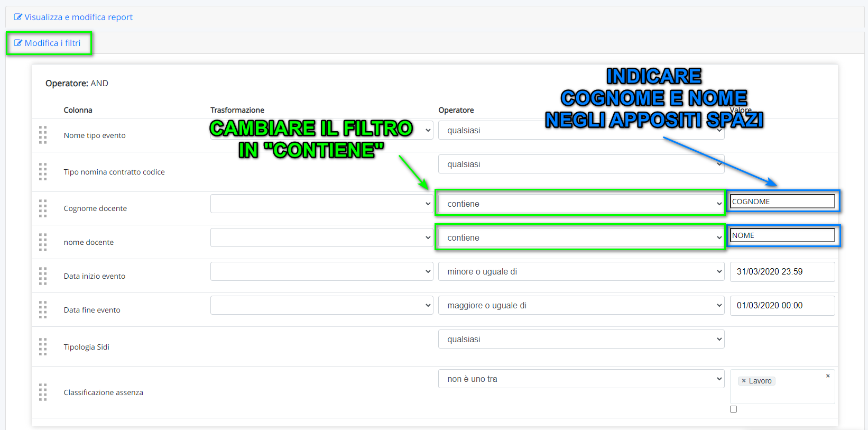Open Visualizza e modifica report link

pos(78,17)
